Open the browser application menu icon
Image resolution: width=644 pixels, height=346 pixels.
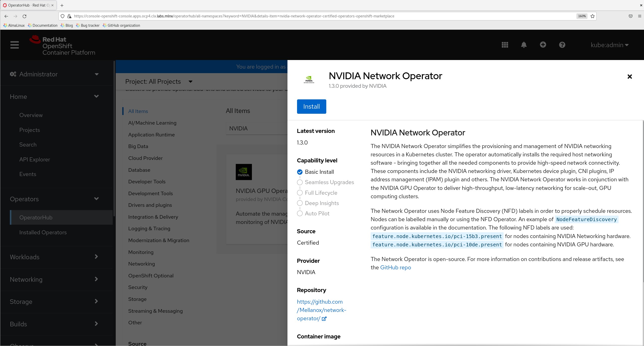(639, 16)
